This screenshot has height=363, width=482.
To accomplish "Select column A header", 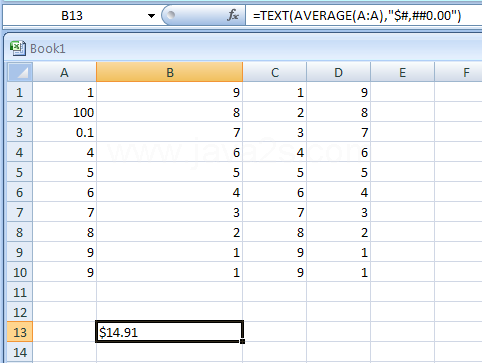I will (x=65, y=72).
